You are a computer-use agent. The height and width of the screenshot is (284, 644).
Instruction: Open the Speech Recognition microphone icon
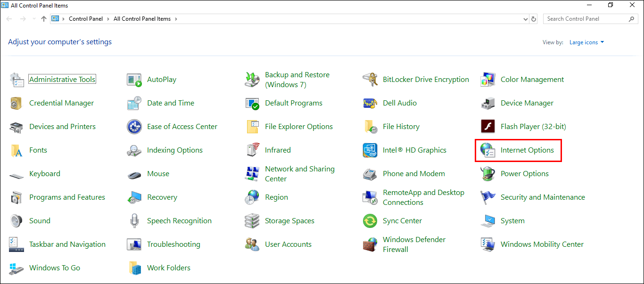coord(134,221)
